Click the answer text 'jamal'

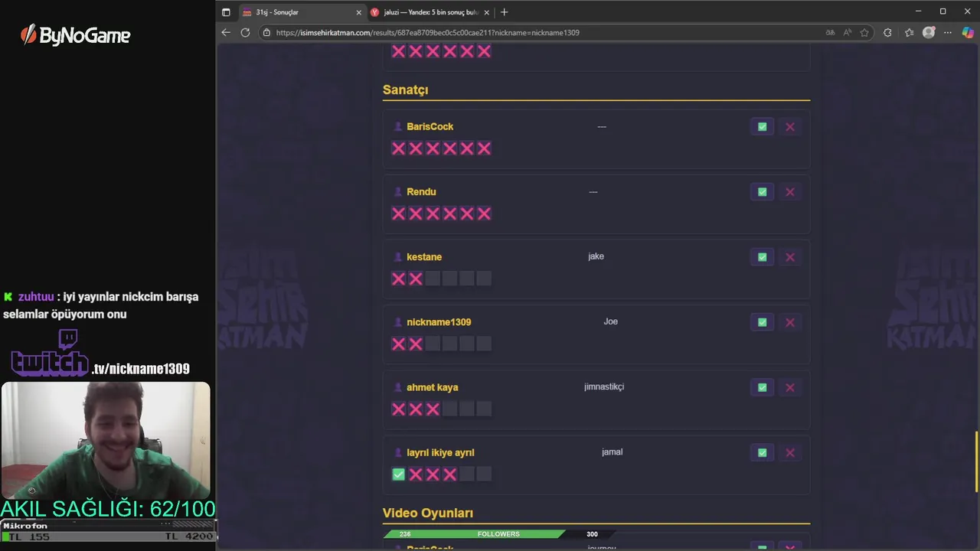612,452
